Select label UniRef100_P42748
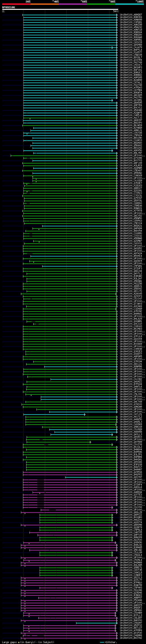Viewport: 146px width, 644px height. pyautogui.click(x=131, y=85)
